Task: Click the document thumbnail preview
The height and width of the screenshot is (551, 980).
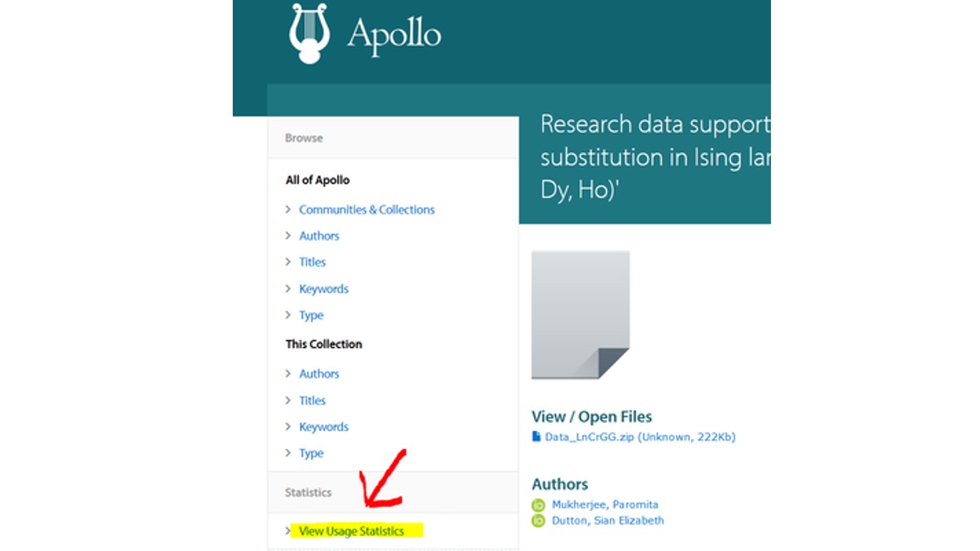Action: [x=581, y=315]
